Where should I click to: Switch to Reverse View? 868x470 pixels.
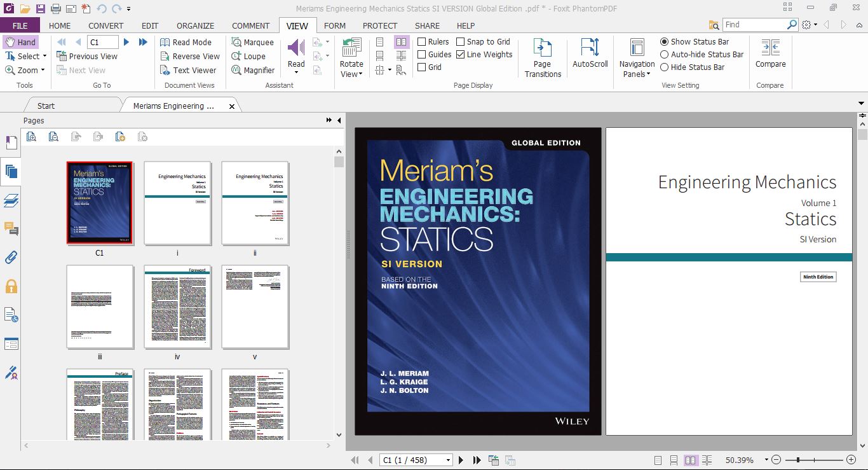[x=189, y=56]
